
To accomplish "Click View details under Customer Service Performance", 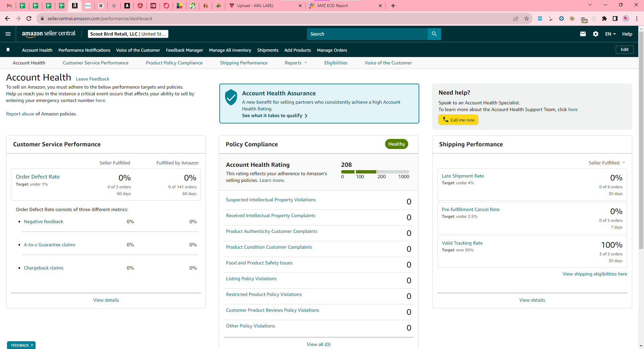I will [106, 300].
